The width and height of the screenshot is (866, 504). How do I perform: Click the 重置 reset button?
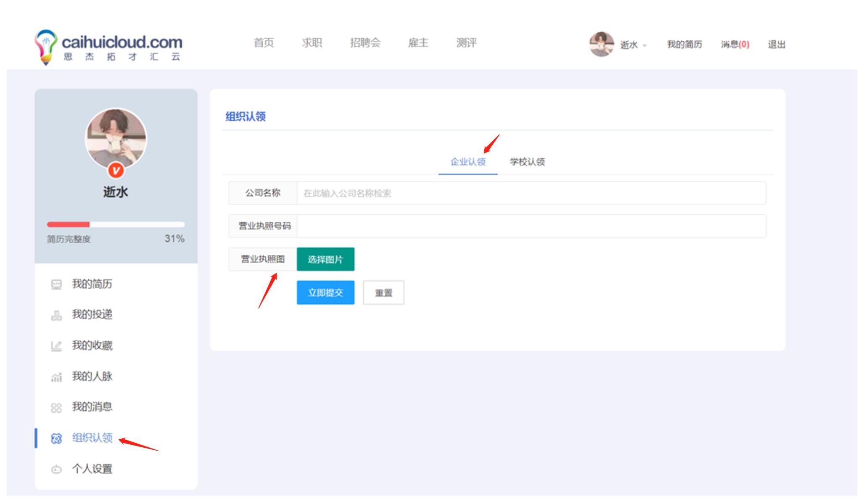point(383,293)
